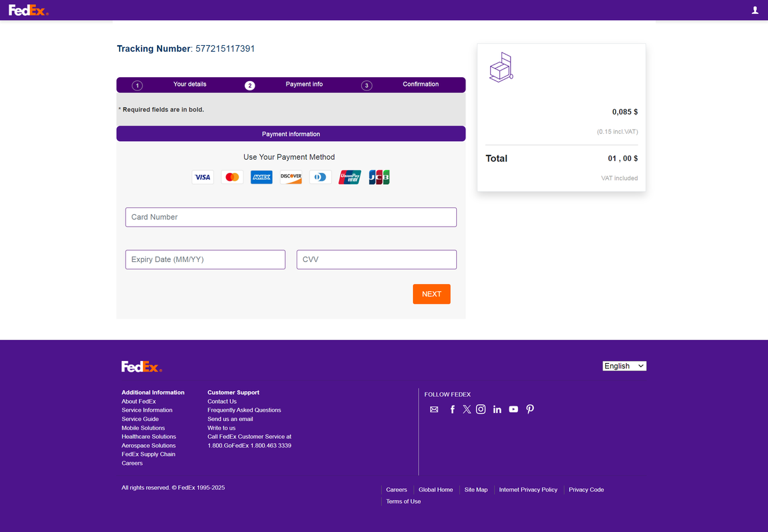Click the FedEx logo in the top header
Image resolution: width=768 pixels, height=532 pixels.
[29, 10]
